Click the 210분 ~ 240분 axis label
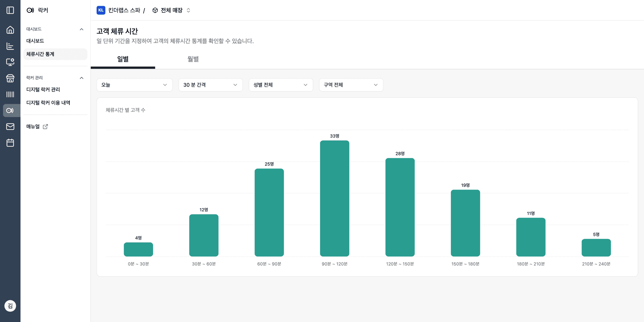 pyautogui.click(x=596, y=264)
